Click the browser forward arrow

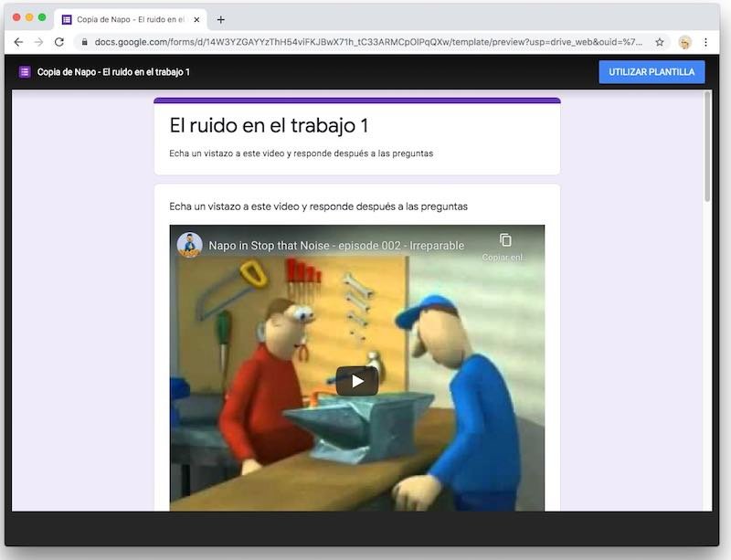38,42
